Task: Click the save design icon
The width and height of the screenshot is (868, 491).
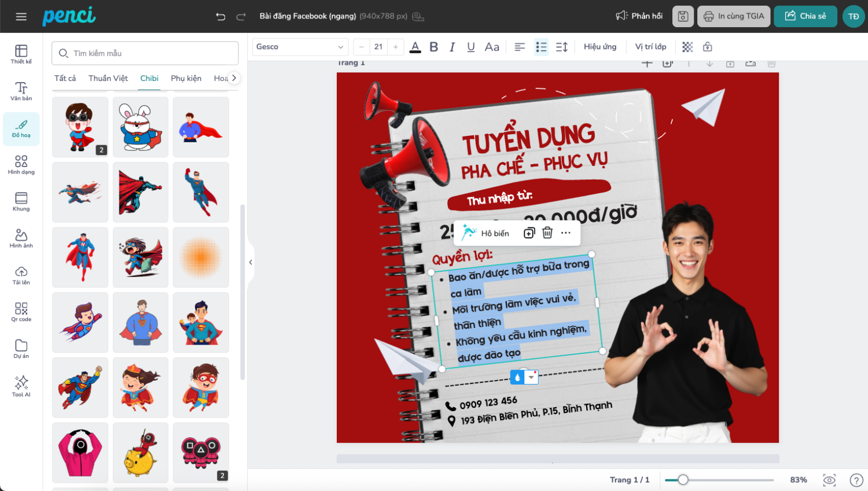Action: 683,16
